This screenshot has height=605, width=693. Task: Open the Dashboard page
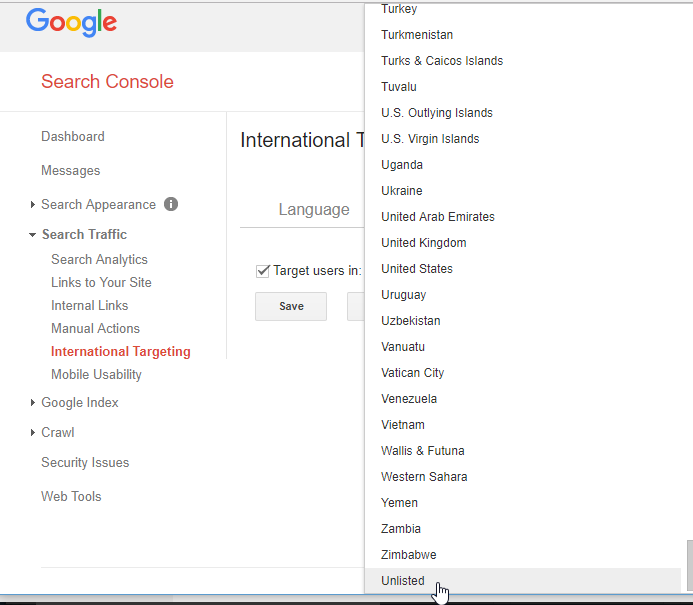pyautogui.click(x=73, y=137)
